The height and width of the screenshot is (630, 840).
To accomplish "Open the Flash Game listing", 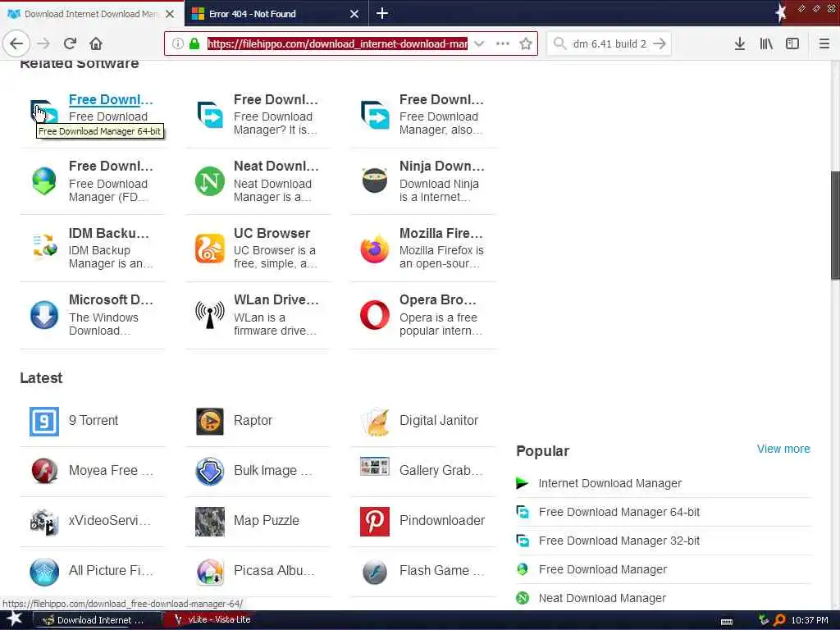I will (x=441, y=571).
